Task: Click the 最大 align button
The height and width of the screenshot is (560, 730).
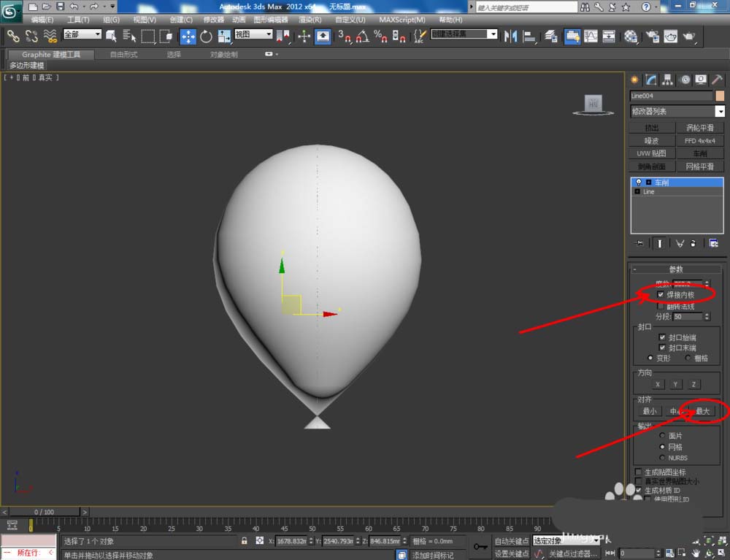Action: (x=702, y=411)
